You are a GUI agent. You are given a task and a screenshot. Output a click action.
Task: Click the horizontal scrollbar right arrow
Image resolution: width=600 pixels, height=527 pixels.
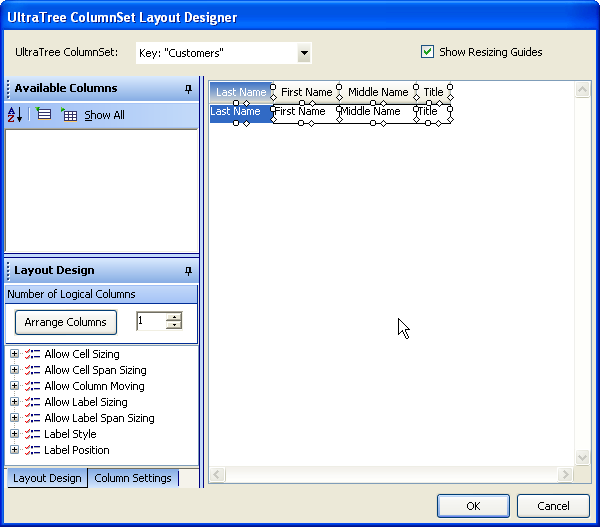(566, 474)
